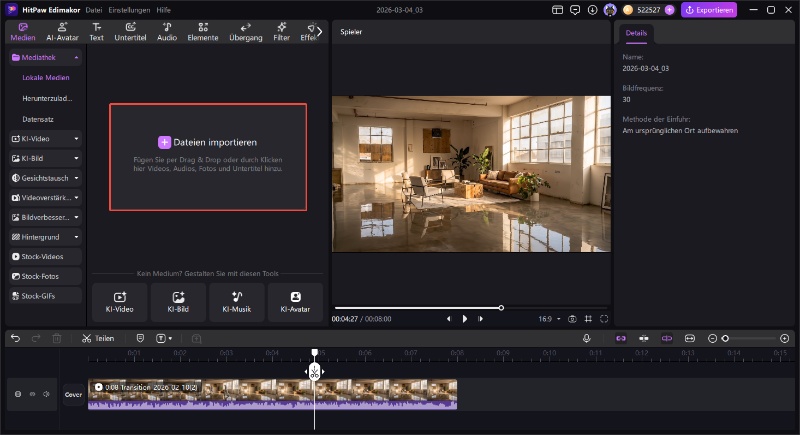The width and height of the screenshot is (800, 435).
Task: Switch to the Details tab
Action: tap(636, 33)
